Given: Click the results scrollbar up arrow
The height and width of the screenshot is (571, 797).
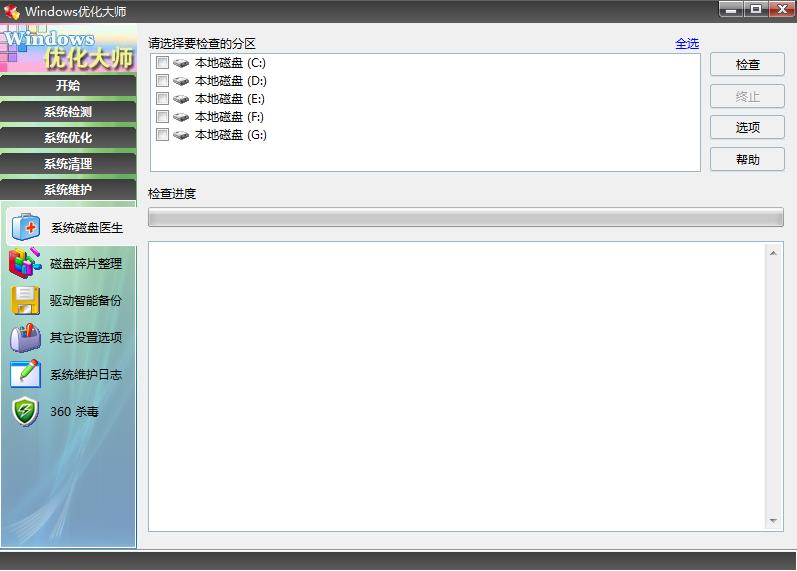Looking at the screenshot, I should [773, 253].
